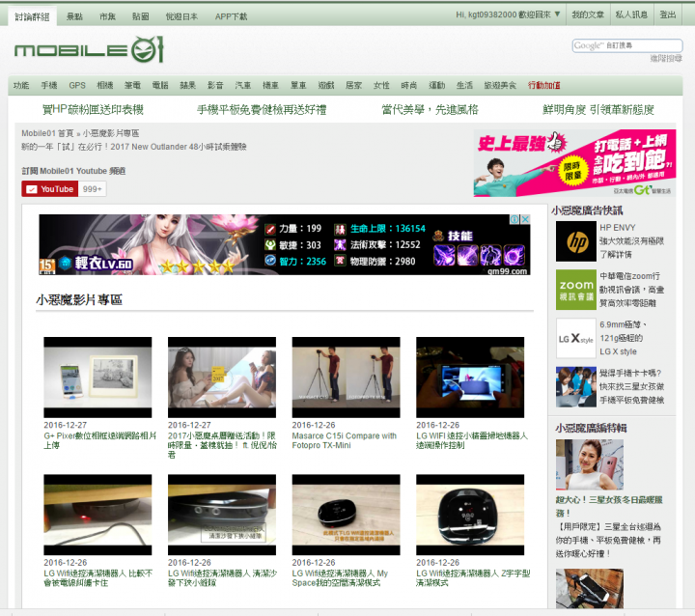Open the 蘋果 category
Screen dimensions: 695x616
tap(188, 85)
